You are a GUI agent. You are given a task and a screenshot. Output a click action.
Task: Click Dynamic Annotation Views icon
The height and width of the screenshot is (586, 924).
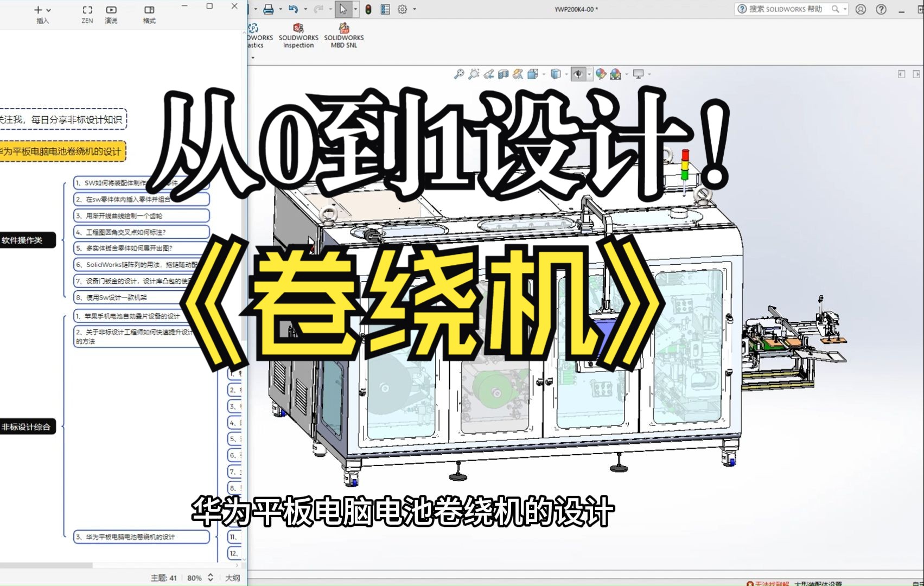tap(518, 74)
